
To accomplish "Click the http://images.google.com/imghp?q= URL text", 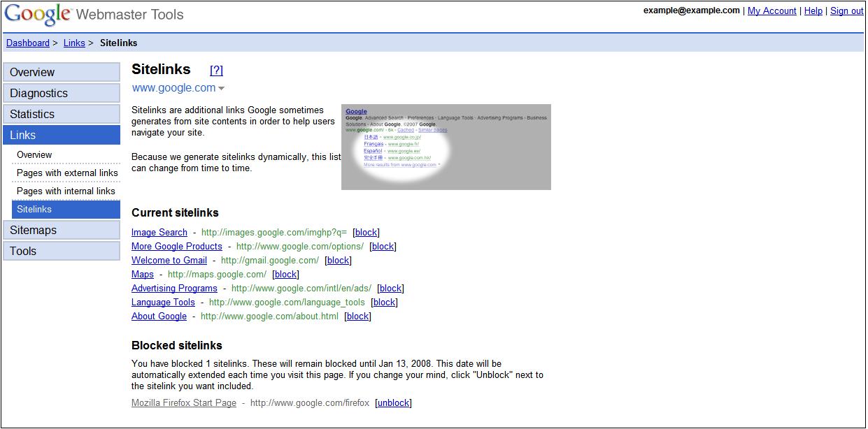I will pos(274,233).
